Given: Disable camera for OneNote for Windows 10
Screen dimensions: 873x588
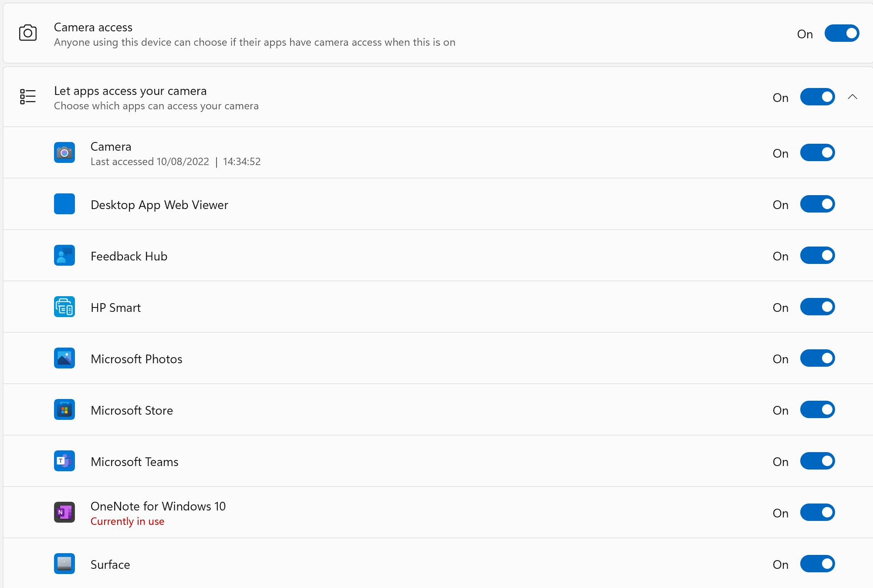Looking at the screenshot, I should pyautogui.click(x=817, y=513).
